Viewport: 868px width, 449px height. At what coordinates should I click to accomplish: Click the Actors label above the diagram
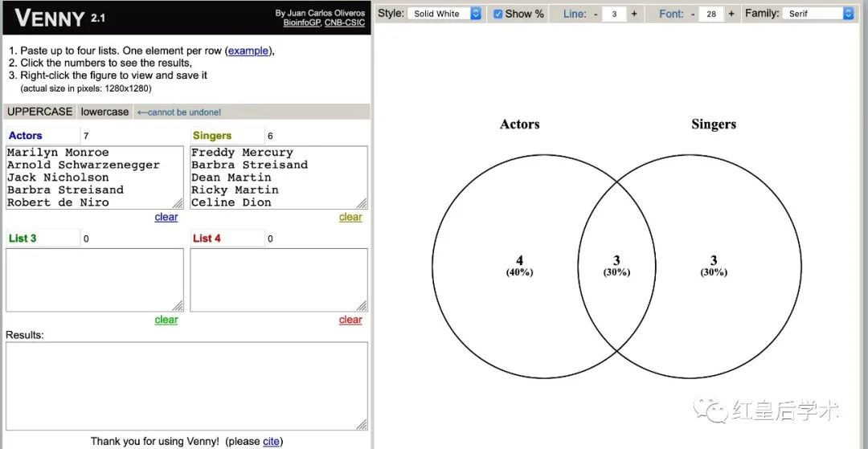click(519, 124)
